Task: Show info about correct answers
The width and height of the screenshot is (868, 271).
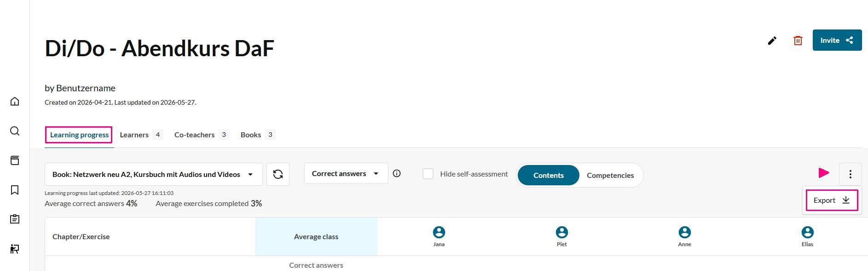Action: 397,173
